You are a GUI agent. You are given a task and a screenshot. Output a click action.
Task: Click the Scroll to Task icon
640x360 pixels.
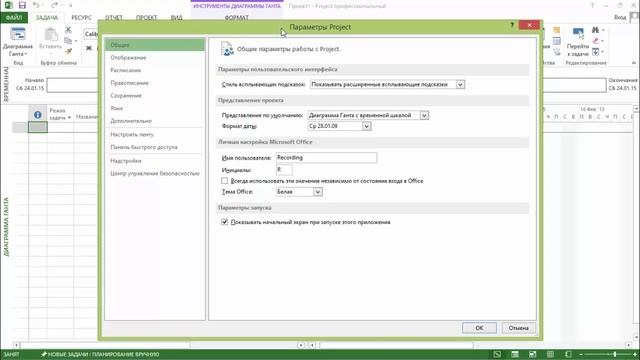pyautogui.click(x=578, y=34)
